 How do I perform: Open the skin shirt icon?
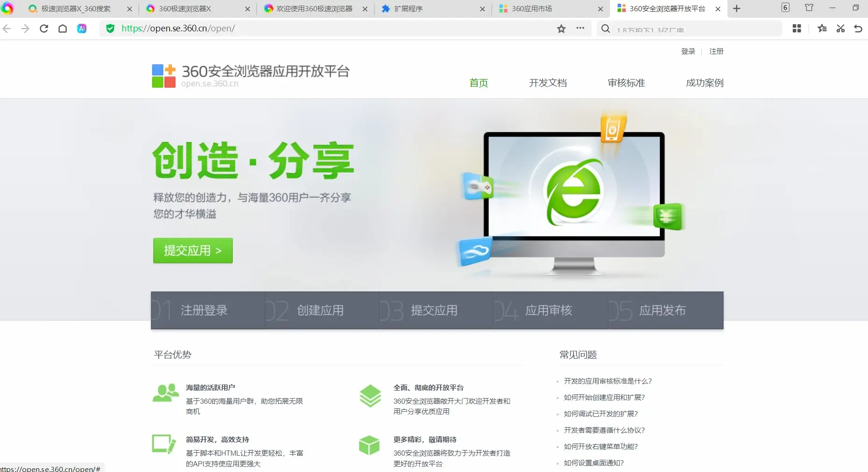809,7
